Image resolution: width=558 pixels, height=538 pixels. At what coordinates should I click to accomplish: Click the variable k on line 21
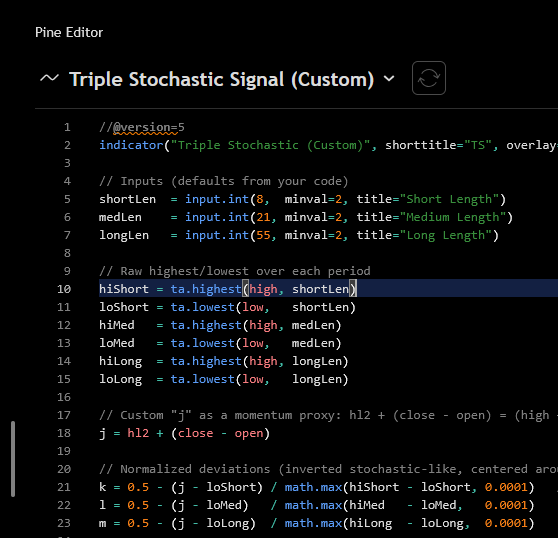tap(102, 487)
